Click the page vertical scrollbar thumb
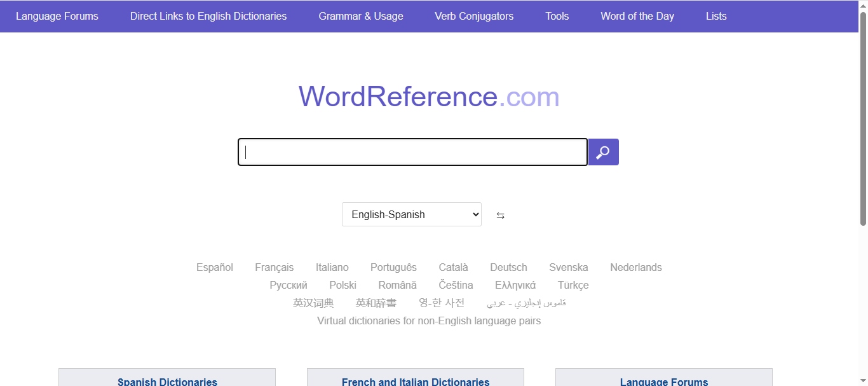The image size is (868, 386). coord(863,118)
